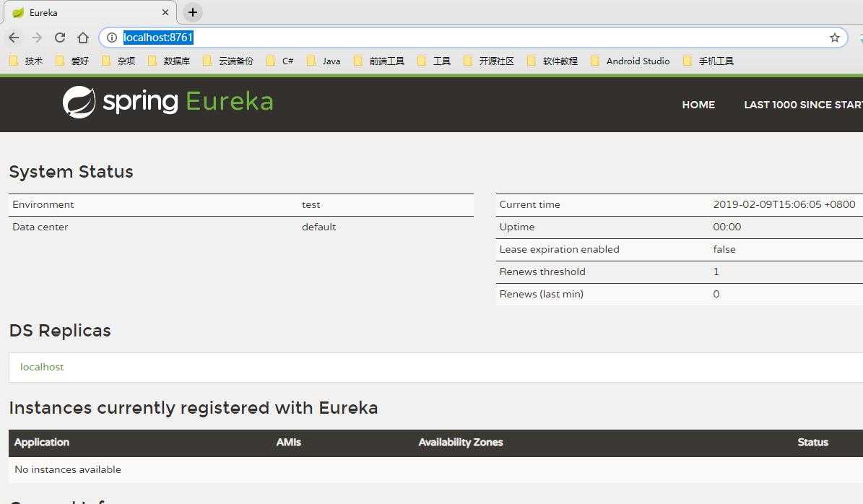Open the 软件教程 bookmark folder

click(x=552, y=61)
